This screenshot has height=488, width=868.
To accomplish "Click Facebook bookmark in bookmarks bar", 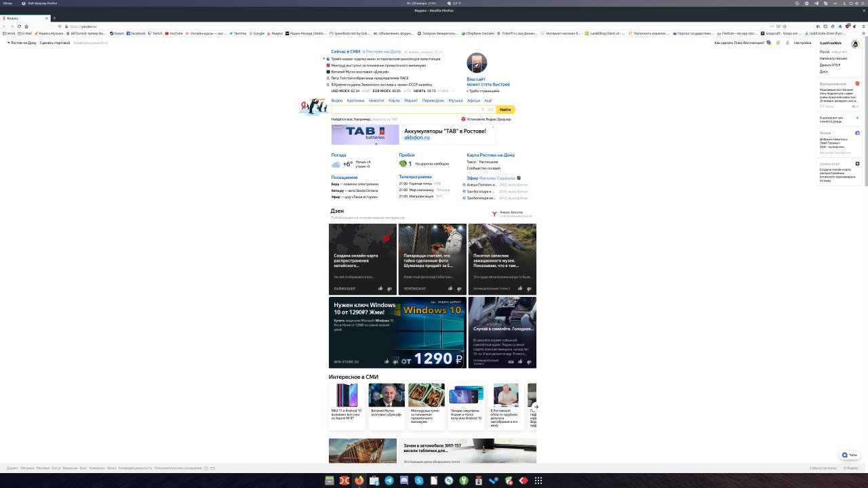I will (x=136, y=33).
